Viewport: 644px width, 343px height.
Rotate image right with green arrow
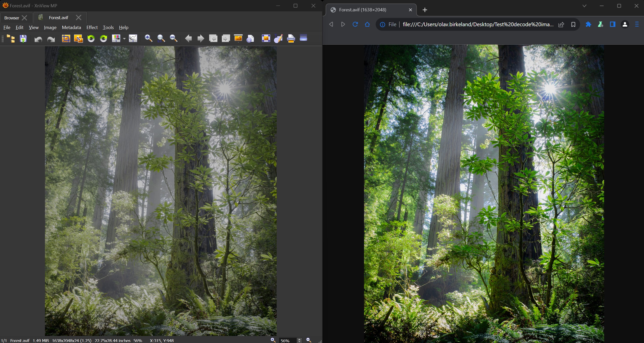[x=104, y=39]
